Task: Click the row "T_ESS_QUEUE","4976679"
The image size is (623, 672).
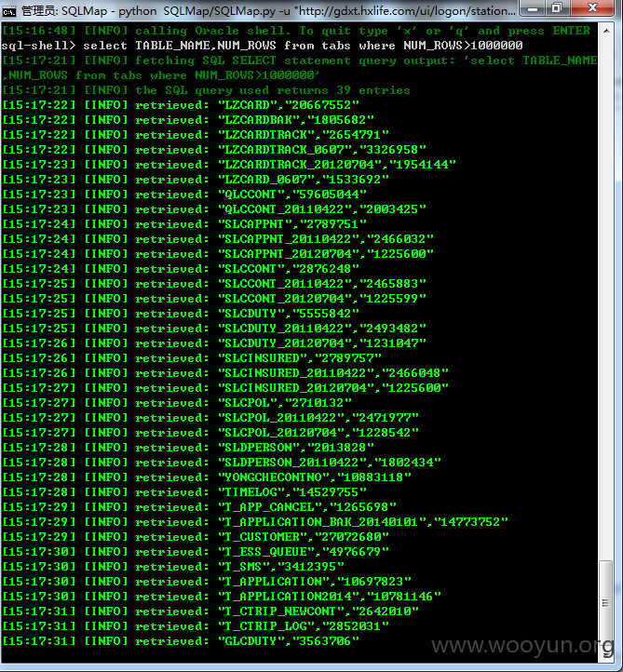Action: click(x=195, y=552)
